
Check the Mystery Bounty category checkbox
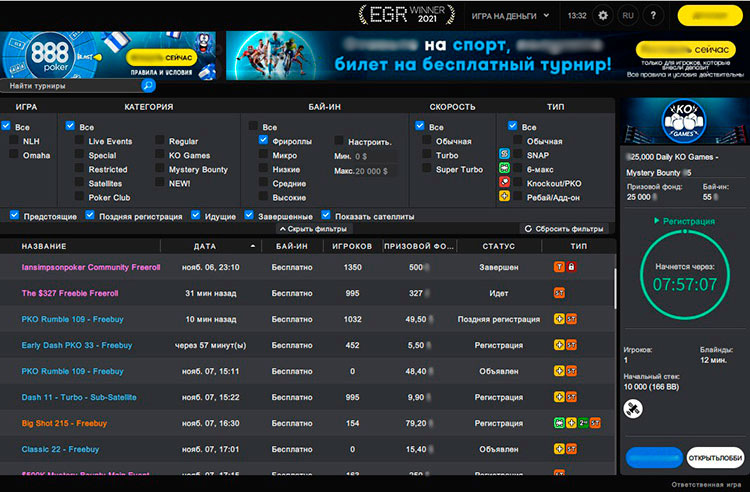coord(160,168)
